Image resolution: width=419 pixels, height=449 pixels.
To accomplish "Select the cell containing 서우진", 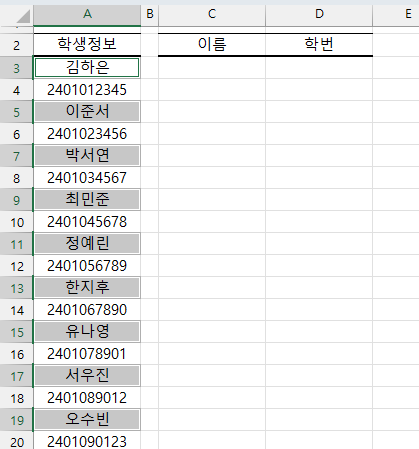I will 87,376.
